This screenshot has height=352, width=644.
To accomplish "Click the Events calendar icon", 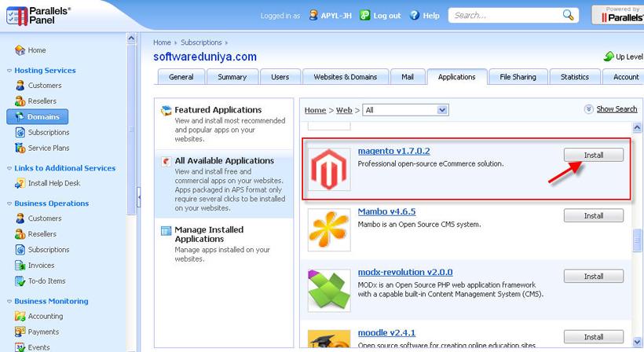I will [20, 347].
